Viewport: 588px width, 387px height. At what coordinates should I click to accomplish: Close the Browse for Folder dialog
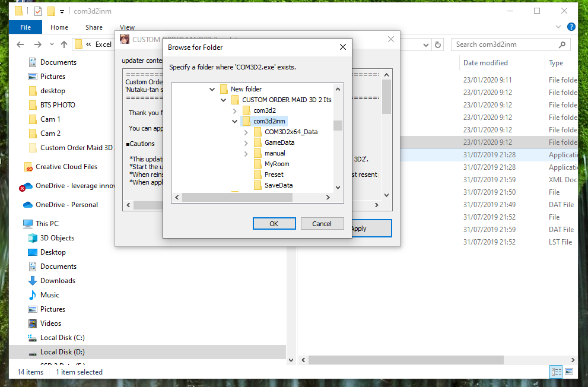(x=343, y=47)
